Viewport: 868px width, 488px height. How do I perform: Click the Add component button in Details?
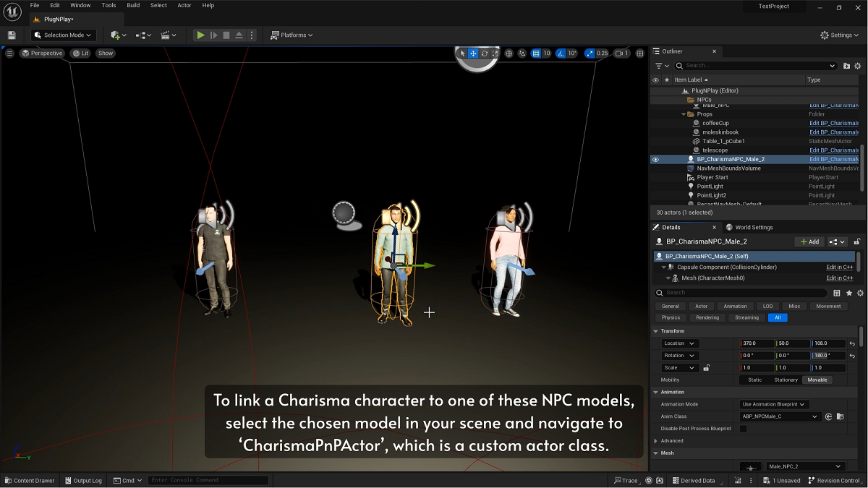point(809,241)
